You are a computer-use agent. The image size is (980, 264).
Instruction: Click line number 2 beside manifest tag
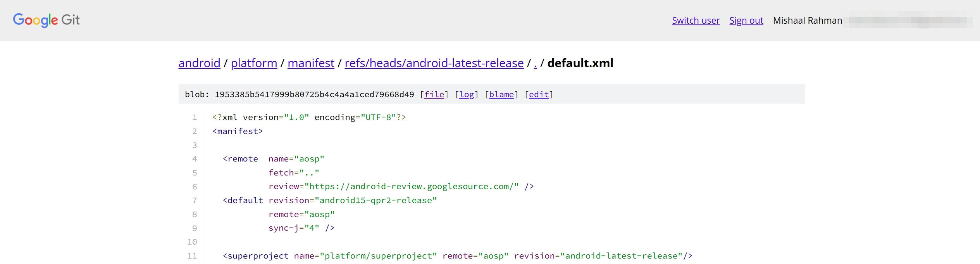point(195,131)
